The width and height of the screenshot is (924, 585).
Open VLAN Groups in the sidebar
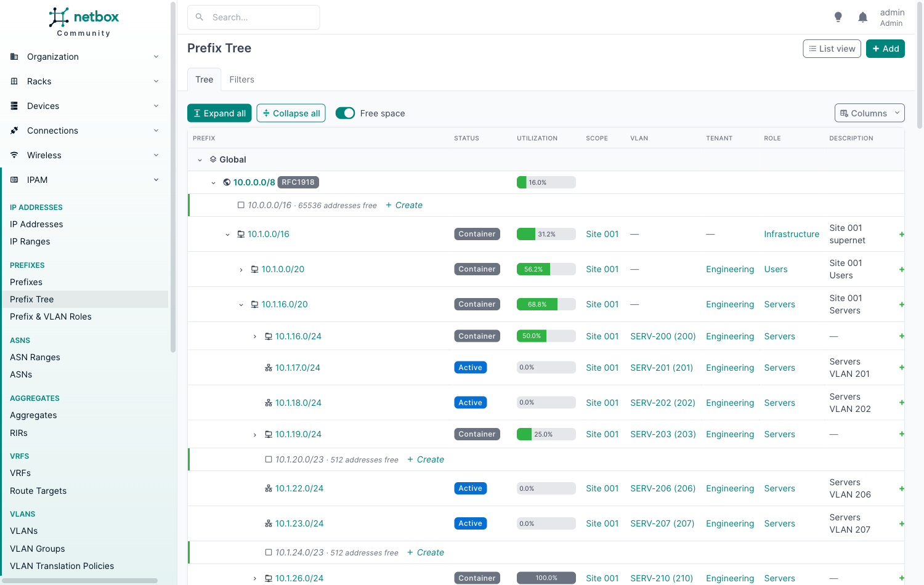click(37, 549)
